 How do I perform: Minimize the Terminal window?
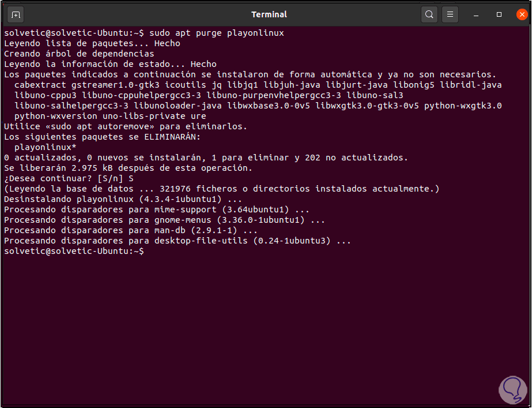tap(475, 14)
